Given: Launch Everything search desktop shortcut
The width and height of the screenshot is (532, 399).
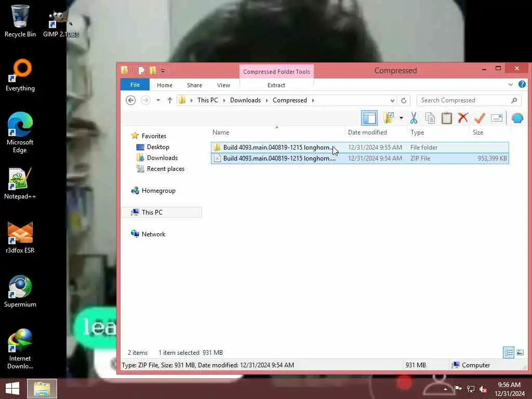Looking at the screenshot, I should tap(20, 75).
